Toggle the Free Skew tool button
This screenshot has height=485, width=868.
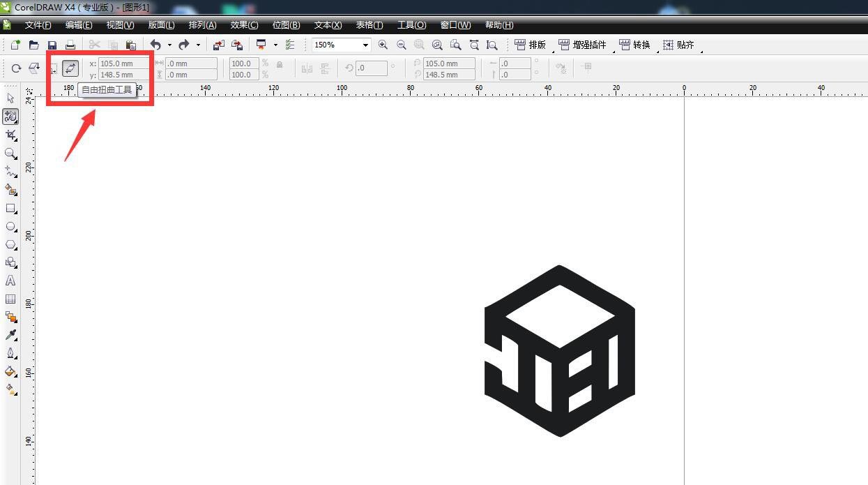coord(70,68)
